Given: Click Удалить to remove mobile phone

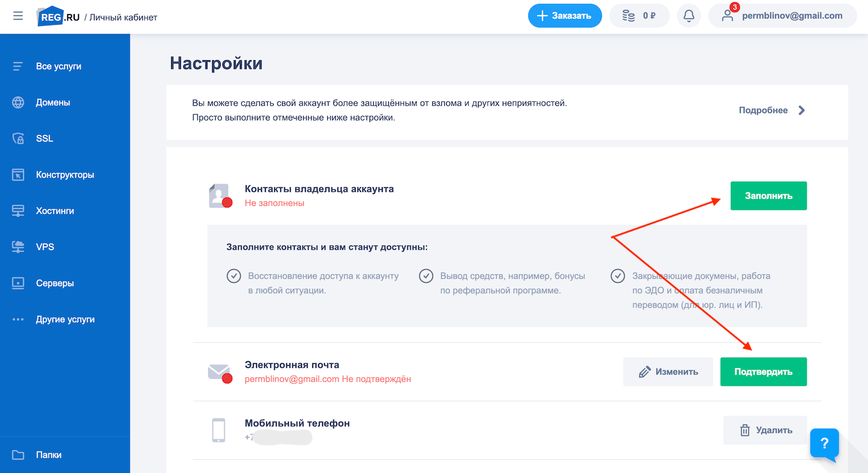Looking at the screenshot, I should (x=765, y=430).
